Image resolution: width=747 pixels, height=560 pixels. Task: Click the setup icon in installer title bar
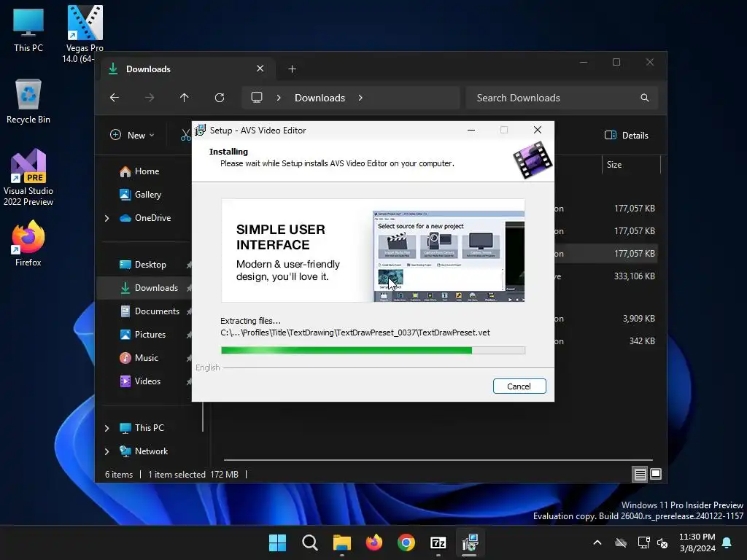pos(200,130)
